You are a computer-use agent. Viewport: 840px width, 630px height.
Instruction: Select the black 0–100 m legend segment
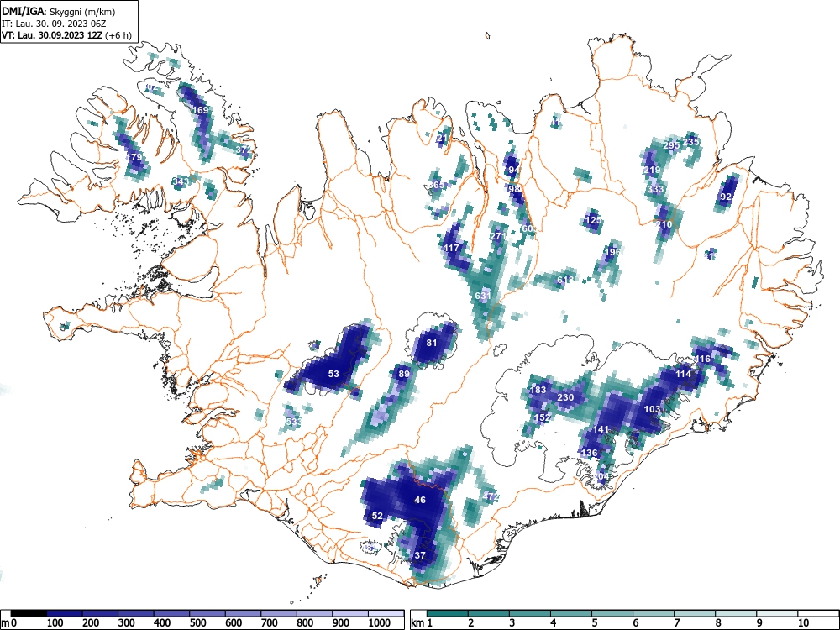click(29, 613)
